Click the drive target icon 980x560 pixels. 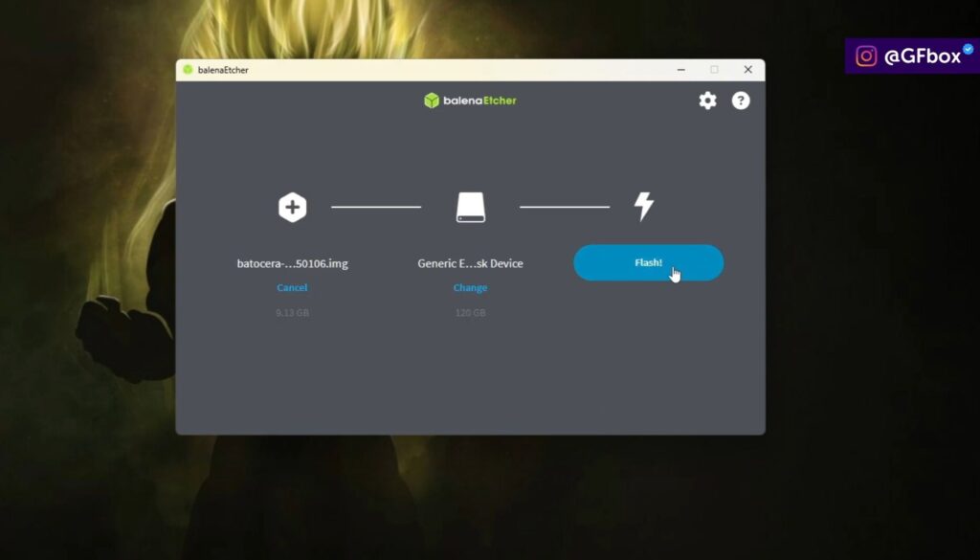[x=471, y=208]
